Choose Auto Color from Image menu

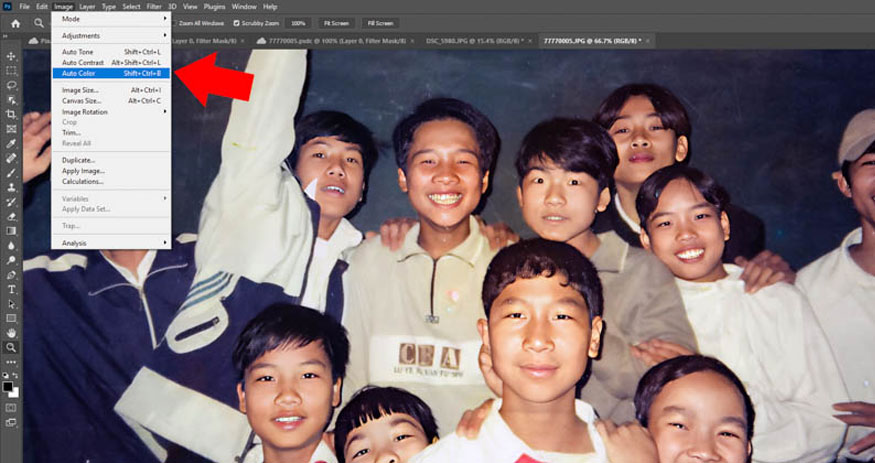pyautogui.click(x=112, y=73)
